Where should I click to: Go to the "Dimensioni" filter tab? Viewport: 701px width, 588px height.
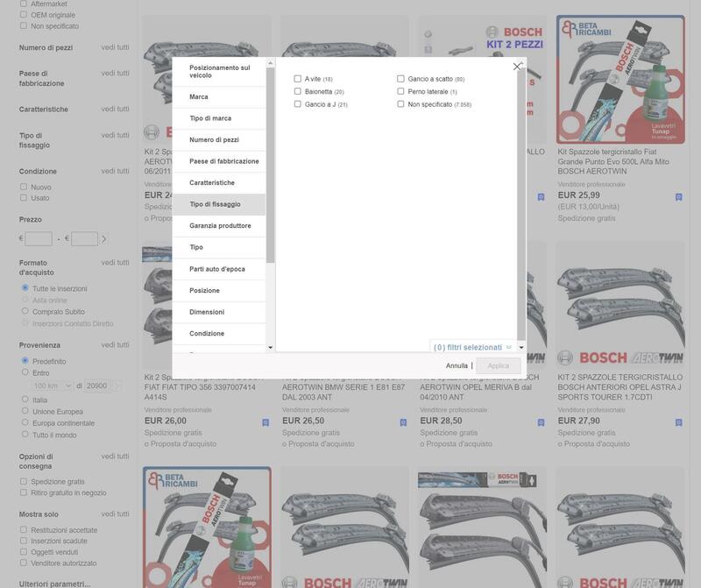point(219,312)
